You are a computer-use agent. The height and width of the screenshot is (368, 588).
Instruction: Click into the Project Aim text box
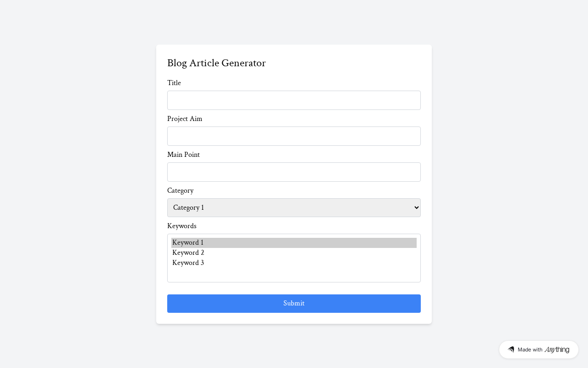(x=294, y=136)
